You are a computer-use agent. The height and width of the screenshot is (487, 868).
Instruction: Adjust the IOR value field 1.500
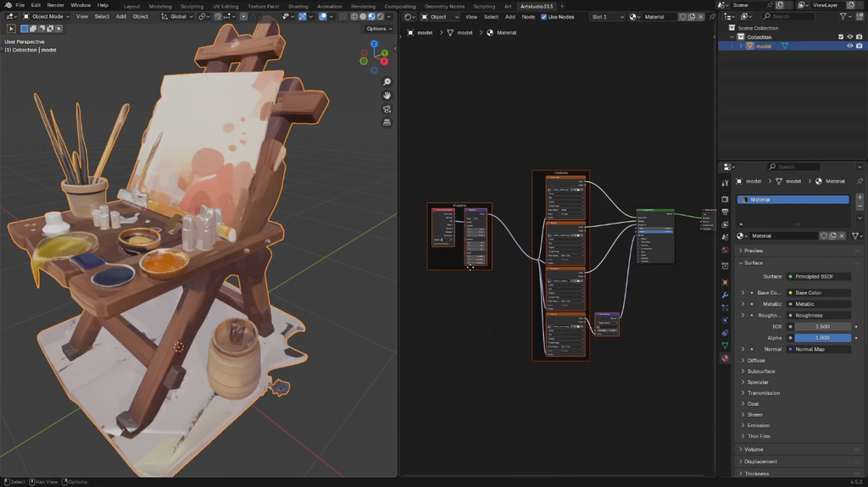pos(822,327)
